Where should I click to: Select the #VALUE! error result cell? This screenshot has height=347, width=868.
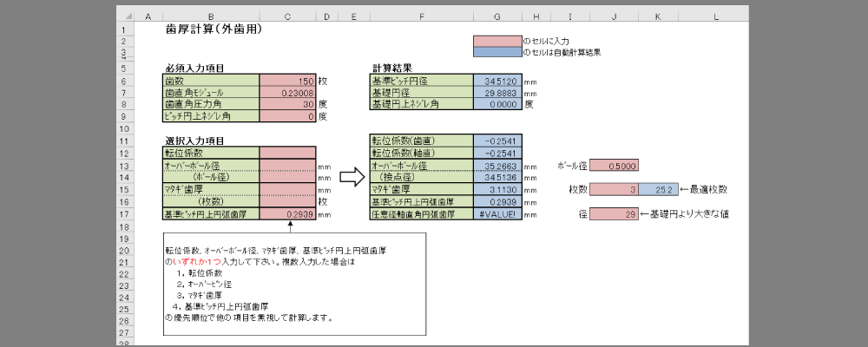tap(496, 213)
